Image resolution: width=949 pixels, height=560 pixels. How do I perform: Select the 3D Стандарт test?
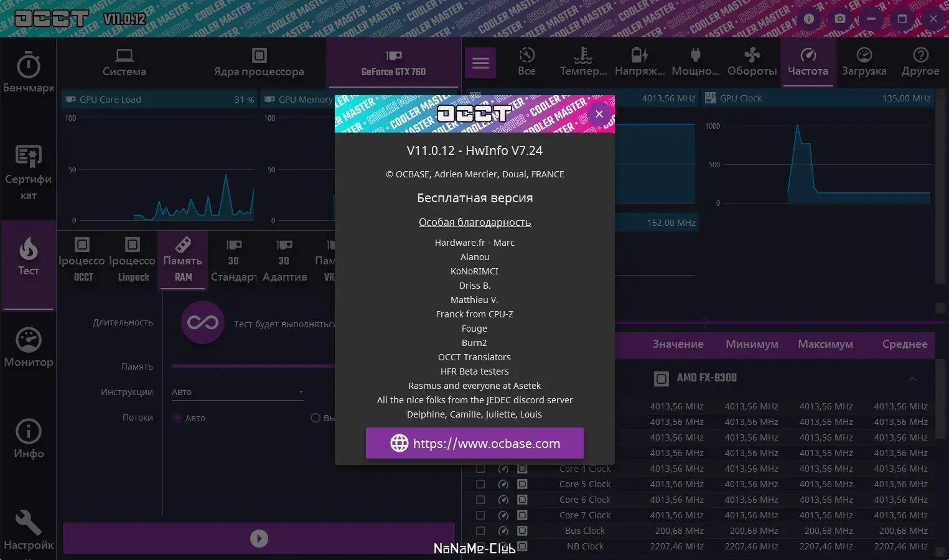(x=233, y=260)
